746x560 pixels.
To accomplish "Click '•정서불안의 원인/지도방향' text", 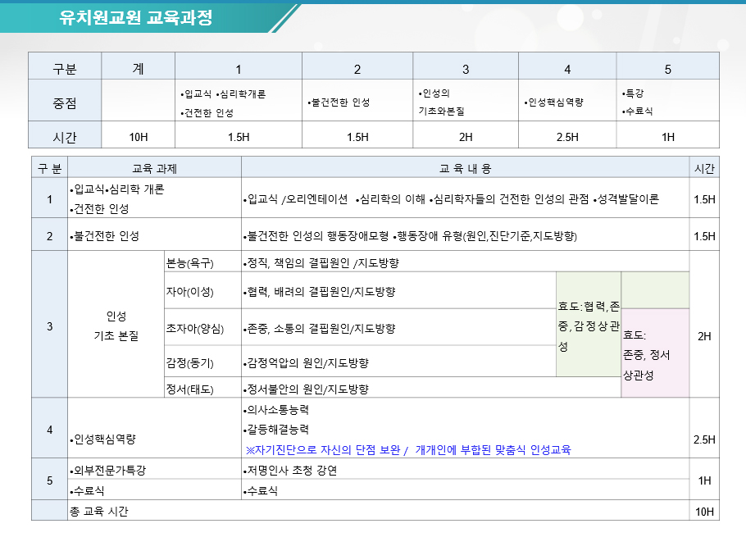I will (x=306, y=389).
